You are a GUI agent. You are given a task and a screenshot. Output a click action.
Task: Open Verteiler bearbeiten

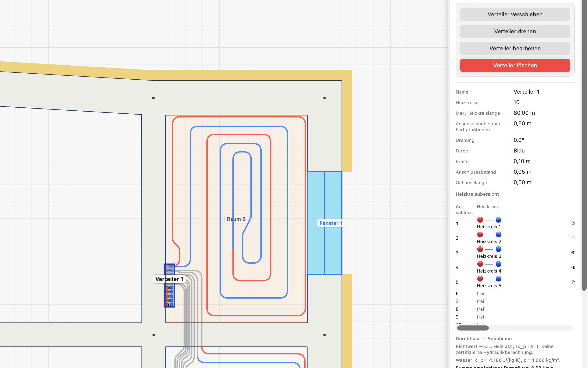click(515, 49)
